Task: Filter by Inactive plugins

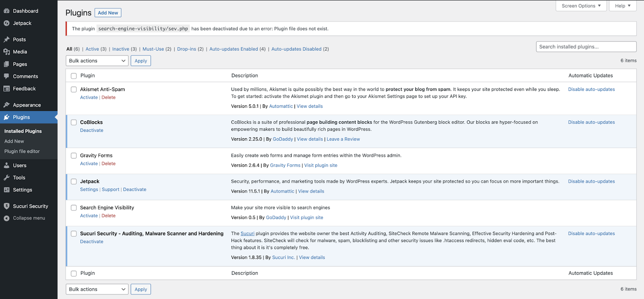Action: coord(121,49)
